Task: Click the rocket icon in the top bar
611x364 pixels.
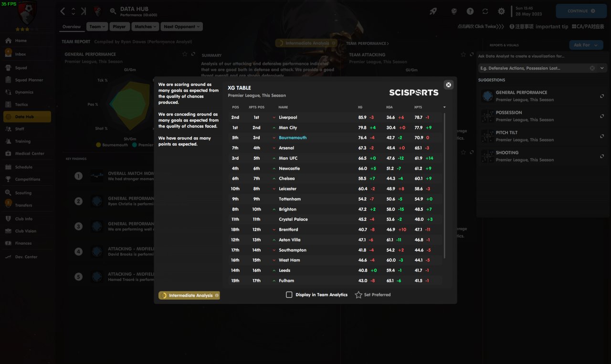Action: pyautogui.click(x=433, y=11)
